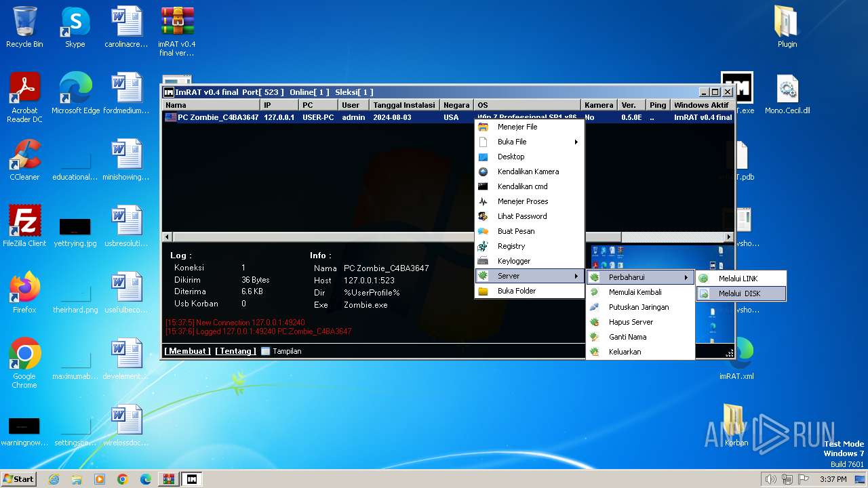Click the volume tray icon

(770, 479)
